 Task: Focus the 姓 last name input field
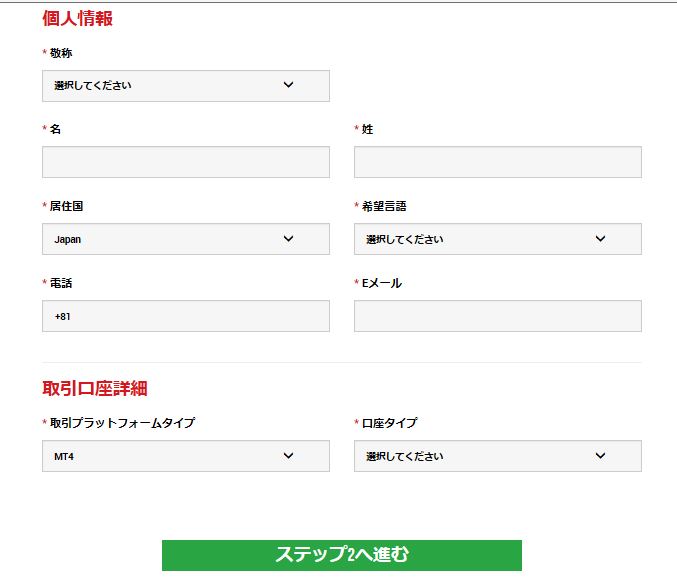coord(498,162)
